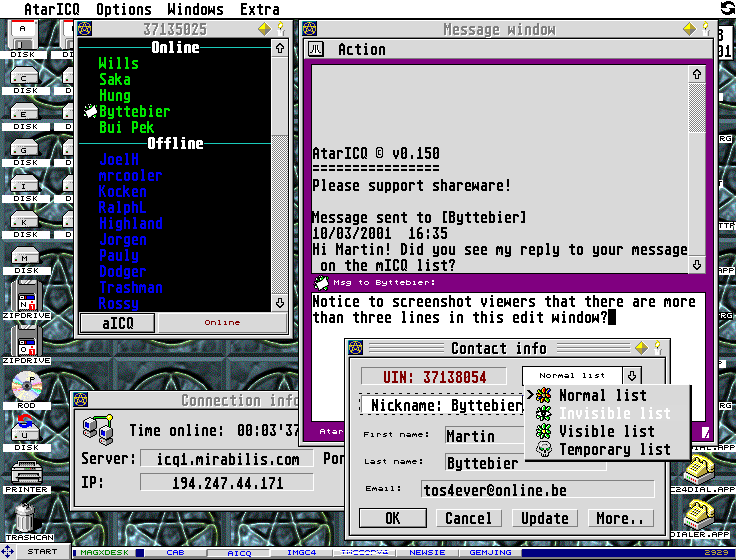Switch to CAB in the taskbar

point(175,552)
